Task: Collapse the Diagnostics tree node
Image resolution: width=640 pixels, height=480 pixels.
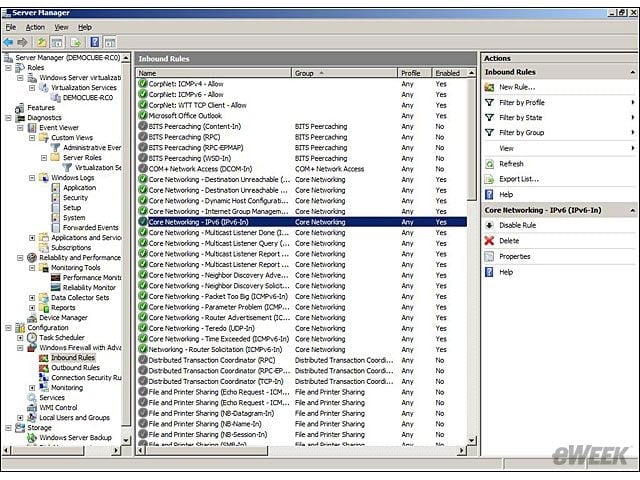Action: [9, 118]
